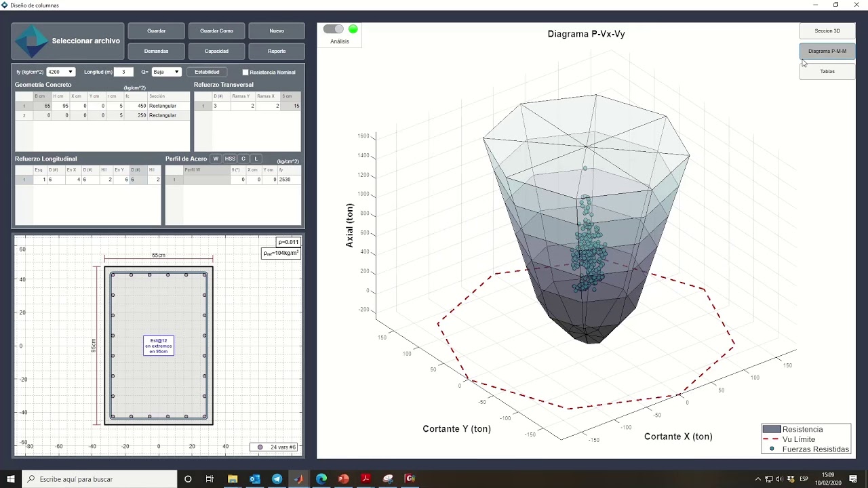Screen dimensions: 868x488
Task: Open Microsoft Edge from the taskbar
Action: (x=321, y=479)
